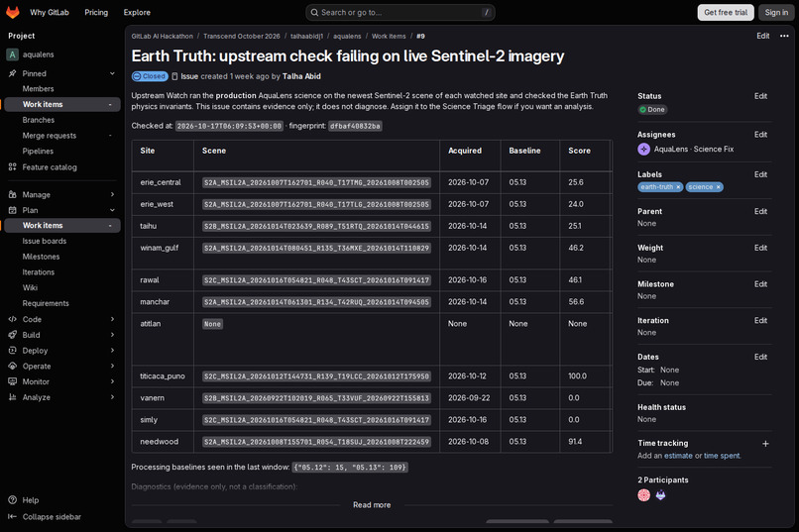Collapse the Pinned section chevron
This screenshot has height=532, width=799.
[x=112, y=74]
